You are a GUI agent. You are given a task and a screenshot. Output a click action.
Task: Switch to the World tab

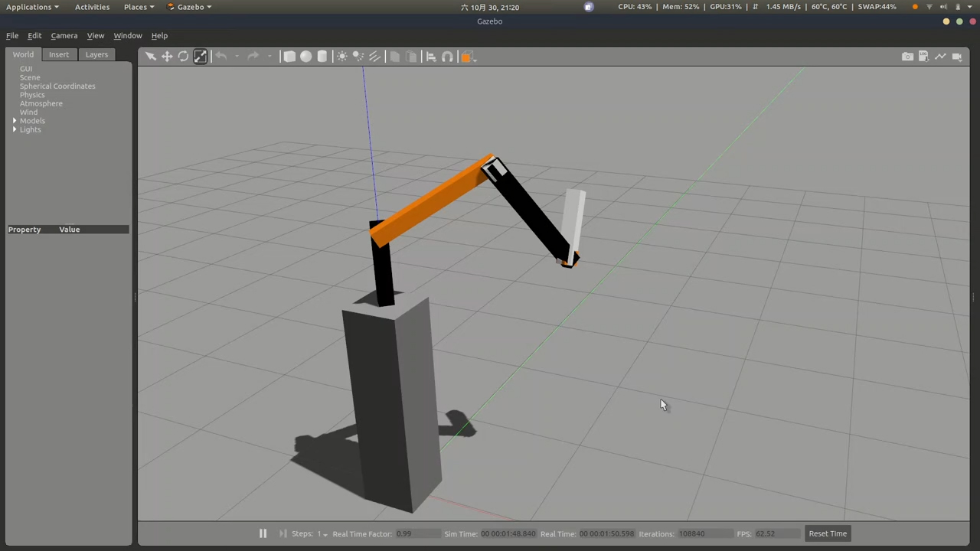[23, 54]
